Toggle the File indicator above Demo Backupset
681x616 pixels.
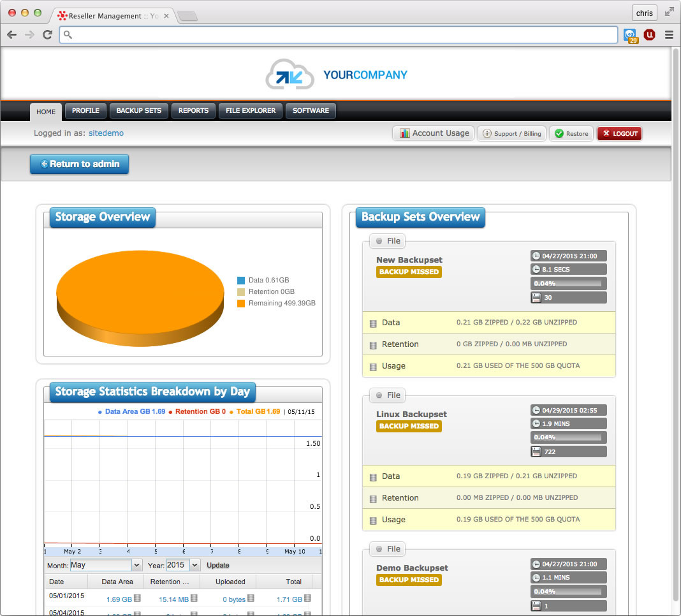379,548
